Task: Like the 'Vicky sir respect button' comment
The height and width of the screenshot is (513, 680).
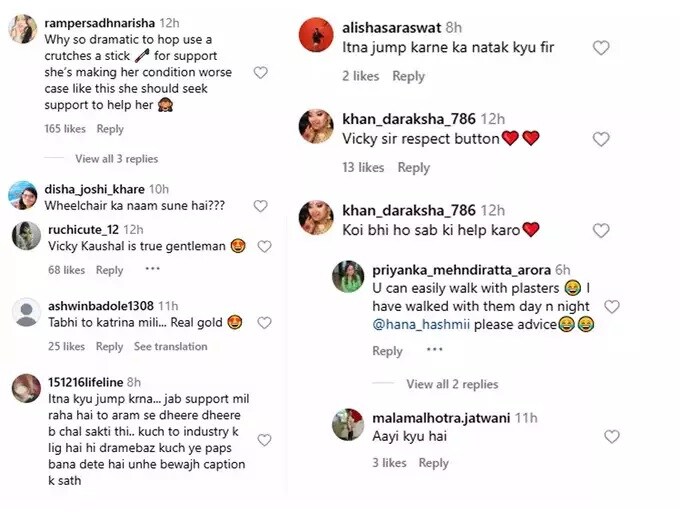Action: (x=601, y=139)
